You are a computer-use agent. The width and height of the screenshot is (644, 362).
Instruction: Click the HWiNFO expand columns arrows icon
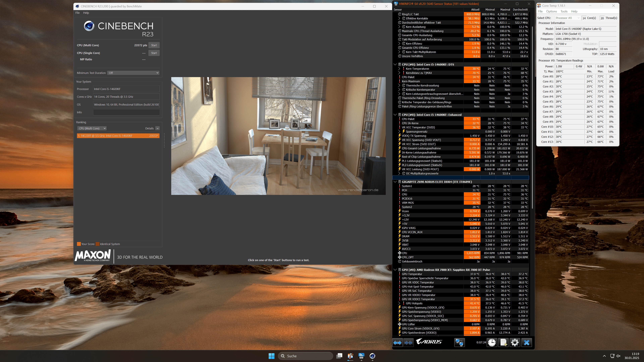click(x=397, y=343)
